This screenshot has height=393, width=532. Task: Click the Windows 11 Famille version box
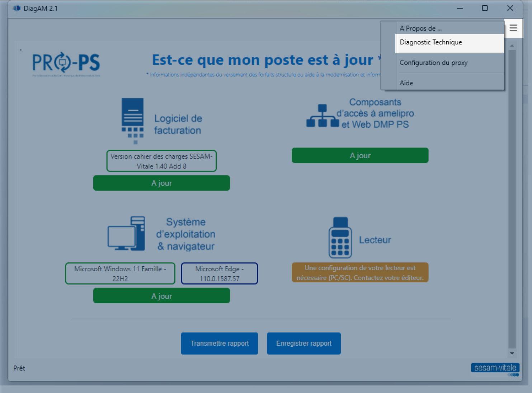[x=120, y=273]
